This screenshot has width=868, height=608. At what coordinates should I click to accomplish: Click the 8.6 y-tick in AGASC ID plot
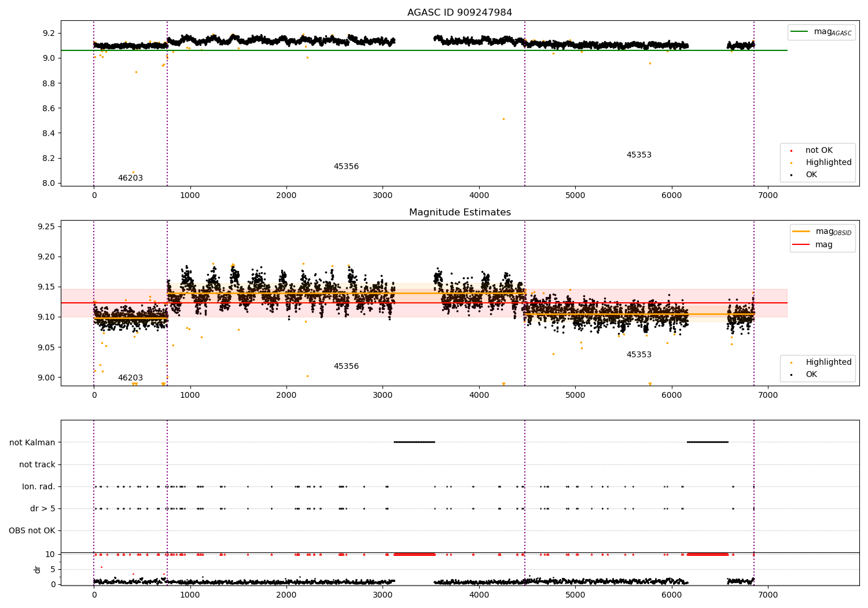[x=49, y=108]
